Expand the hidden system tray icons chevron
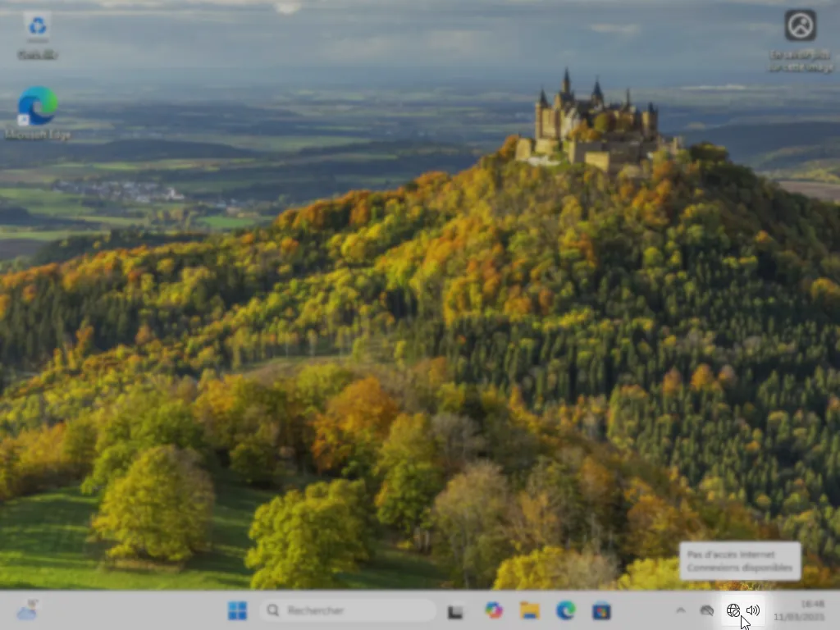This screenshot has height=630, width=840. (680, 610)
